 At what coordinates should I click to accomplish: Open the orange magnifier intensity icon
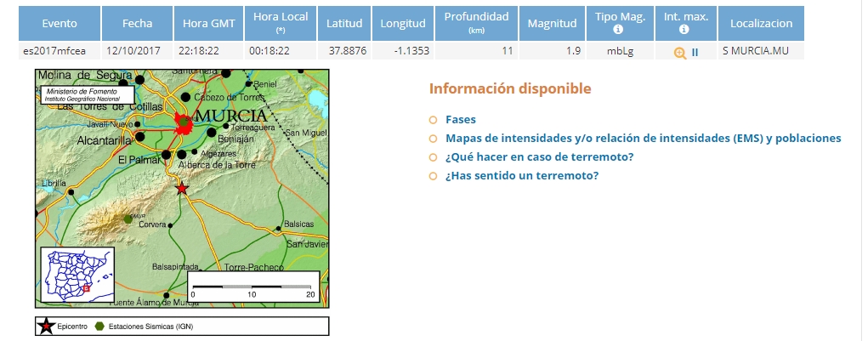click(679, 53)
